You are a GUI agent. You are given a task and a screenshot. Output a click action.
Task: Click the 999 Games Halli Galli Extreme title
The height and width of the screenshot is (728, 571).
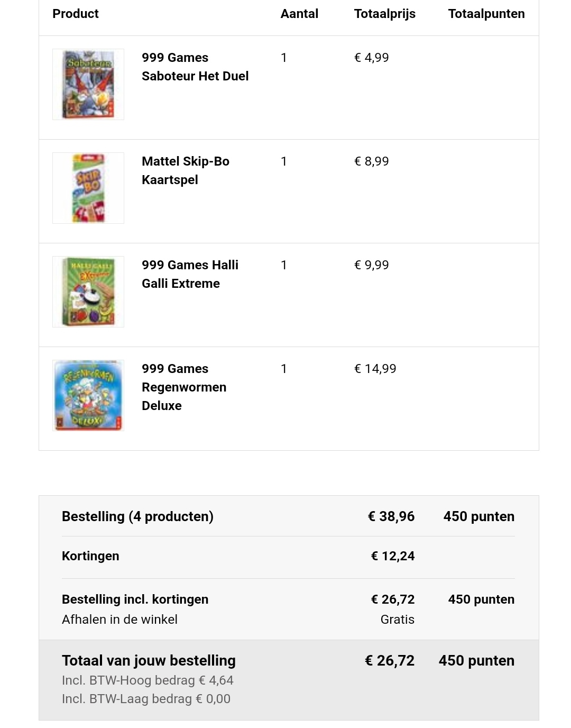click(190, 274)
